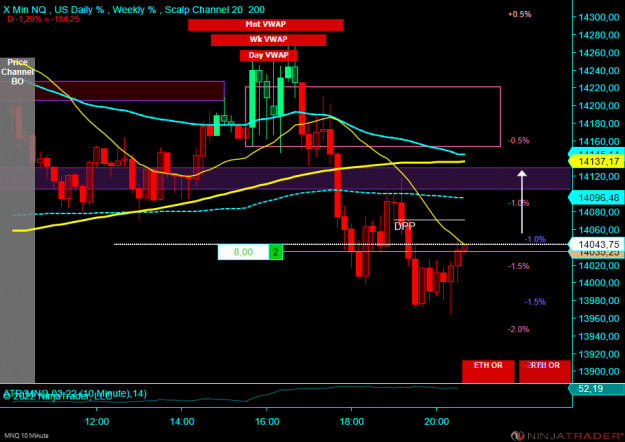Click the MNQ 10 Minute tab label
This screenshot has width=625, height=442.
pos(27,436)
